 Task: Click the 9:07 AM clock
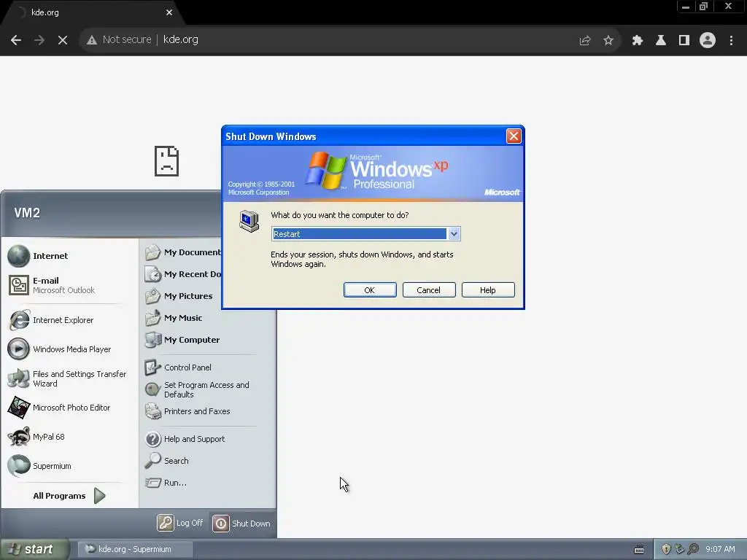720,549
